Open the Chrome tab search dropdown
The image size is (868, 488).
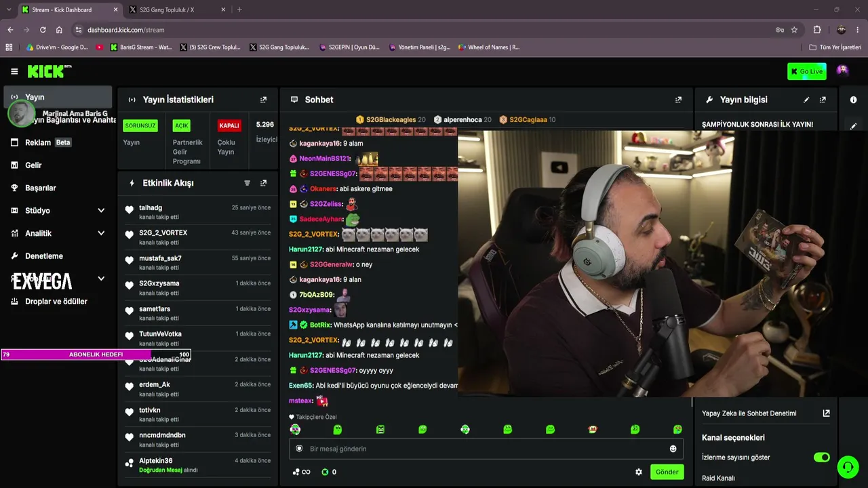[x=8, y=9]
